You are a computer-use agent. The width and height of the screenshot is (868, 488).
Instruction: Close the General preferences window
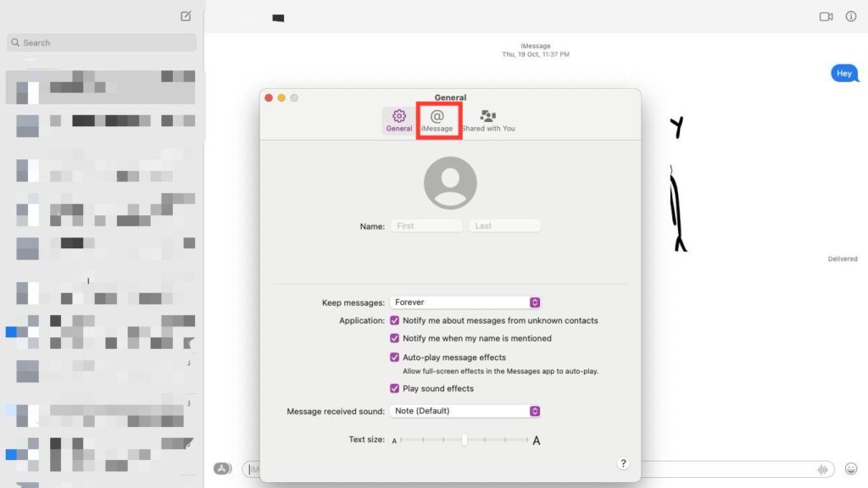(x=269, y=98)
